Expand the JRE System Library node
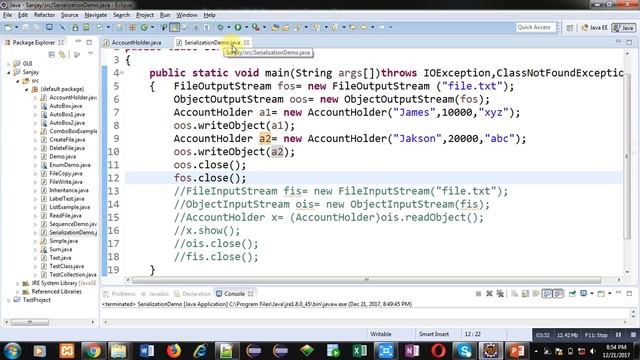 pos(18,283)
